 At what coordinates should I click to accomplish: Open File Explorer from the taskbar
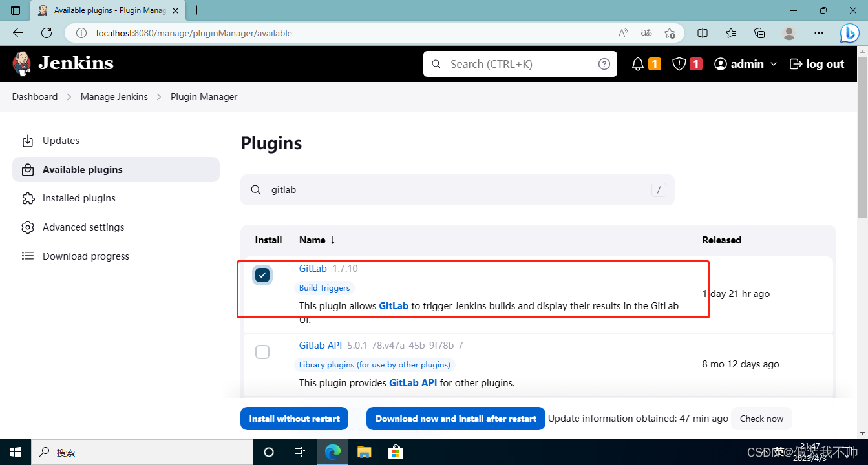(x=365, y=452)
